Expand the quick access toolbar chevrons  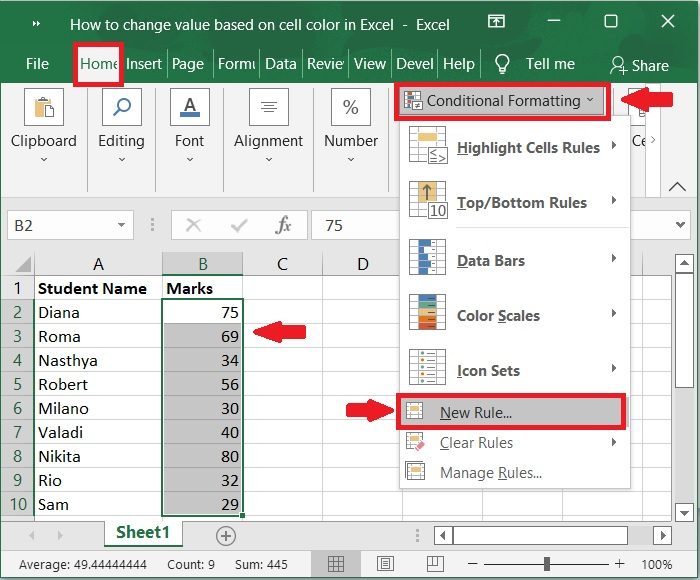[37, 24]
